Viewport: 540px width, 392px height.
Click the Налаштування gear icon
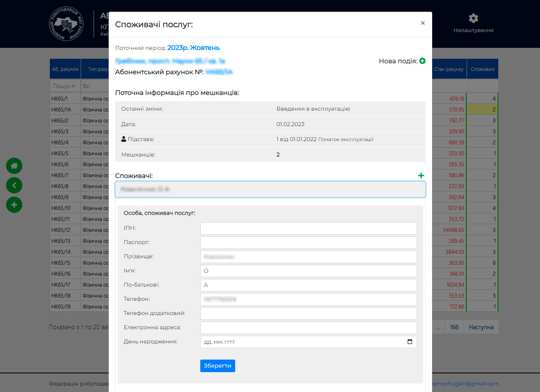point(473,19)
